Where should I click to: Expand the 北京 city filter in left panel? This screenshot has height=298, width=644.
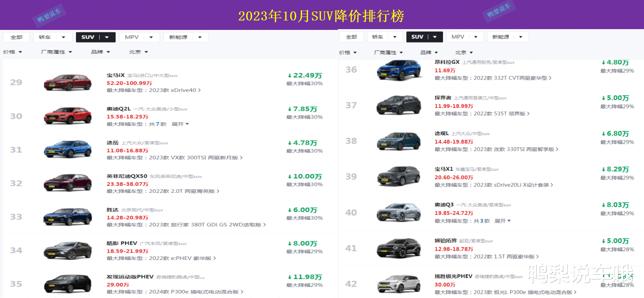pyautogui.click(x=138, y=52)
